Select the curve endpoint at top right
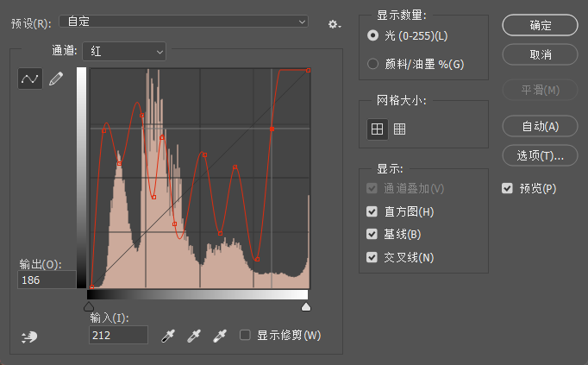Image resolution: width=588 pixels, height=365 pixels. [309, 70]
